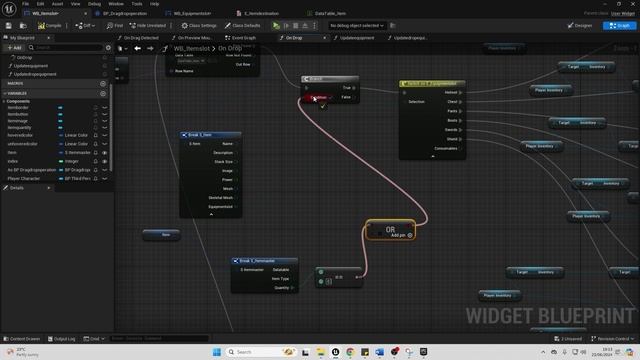The height and width of the screenshot is (360, 640).
Task: Open the Diff dropdown
Action: [x=85, y=26]
